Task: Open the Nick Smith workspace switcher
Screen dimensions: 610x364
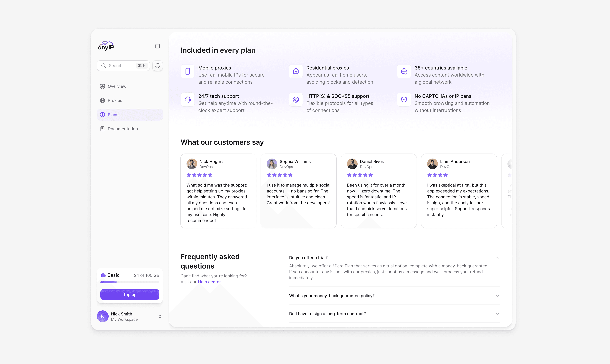Action: 160,316
